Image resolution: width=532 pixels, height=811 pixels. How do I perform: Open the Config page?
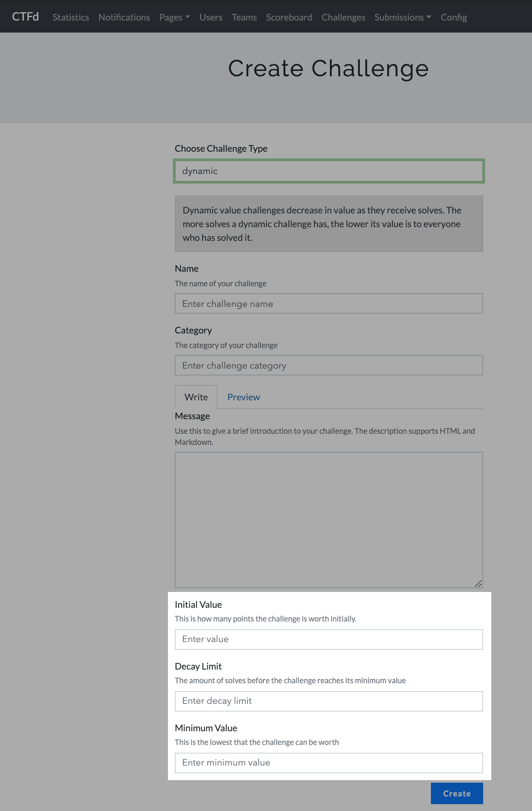coord(454,18)
